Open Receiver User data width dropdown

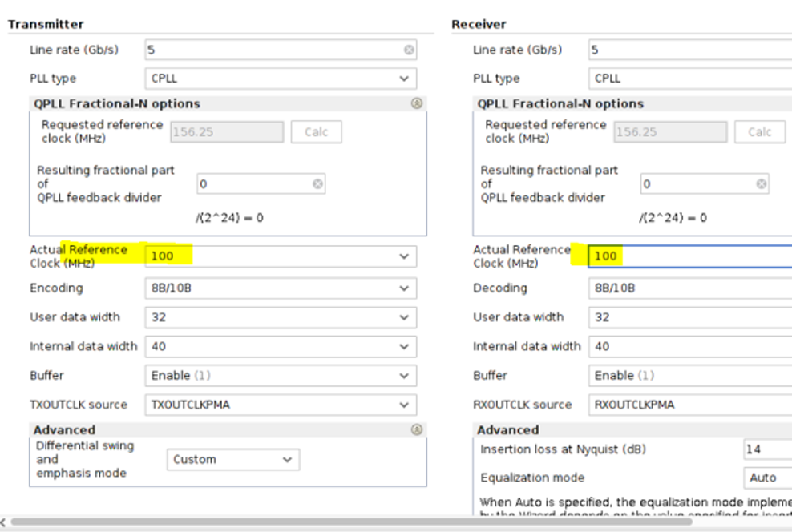click(x=690, y=317)
